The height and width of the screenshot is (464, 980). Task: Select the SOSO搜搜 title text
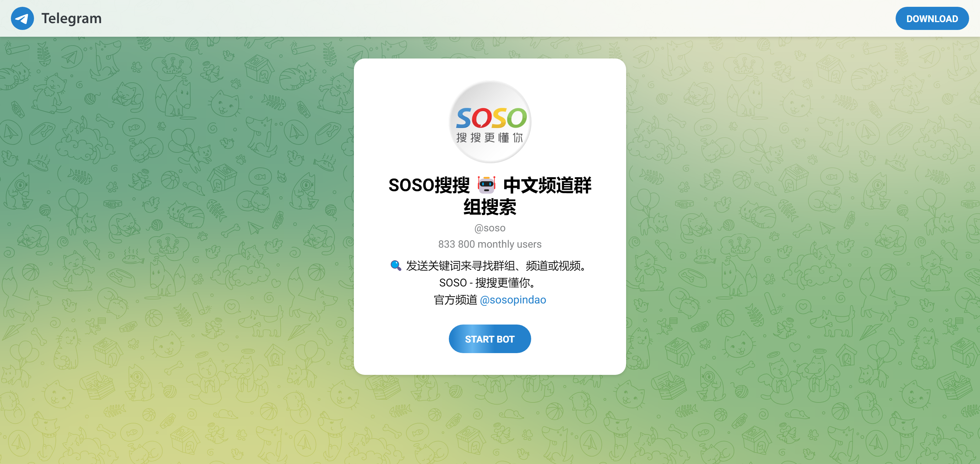point(429,185)
